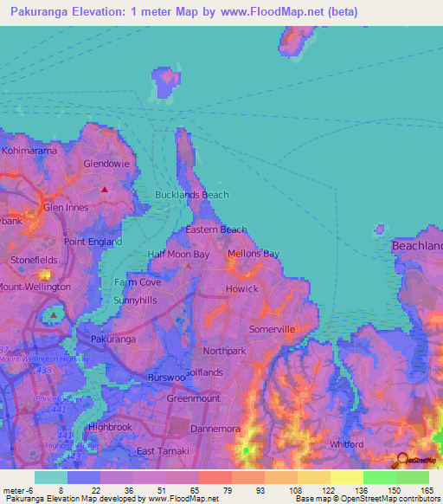Click the legend value 165

click(x=427, y=491)
